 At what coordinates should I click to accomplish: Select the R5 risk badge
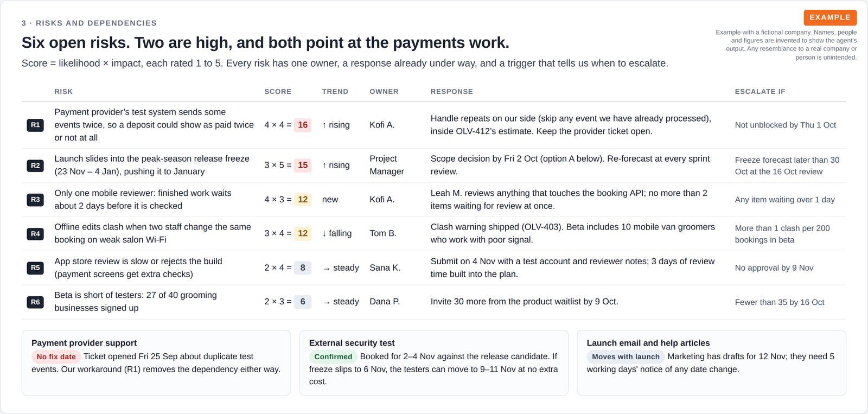(x=35, y=267)
